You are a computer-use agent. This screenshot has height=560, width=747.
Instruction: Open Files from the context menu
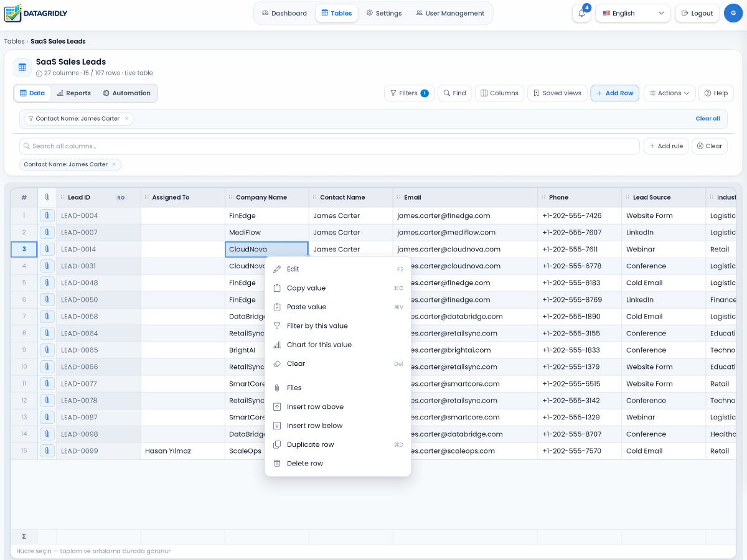338,388
